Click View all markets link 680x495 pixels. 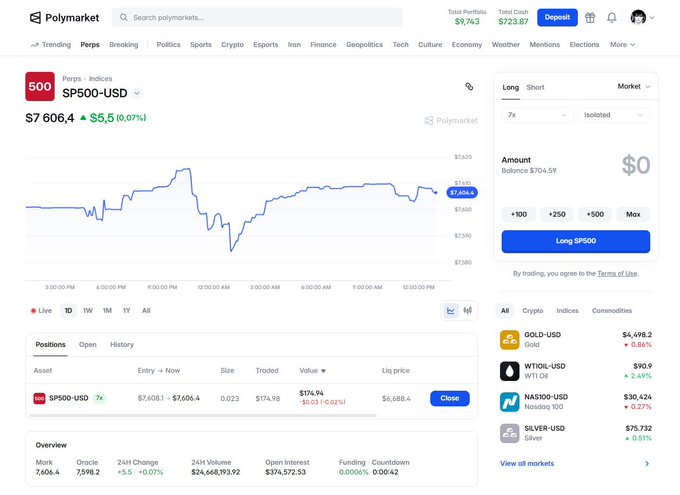coord(527,464)
